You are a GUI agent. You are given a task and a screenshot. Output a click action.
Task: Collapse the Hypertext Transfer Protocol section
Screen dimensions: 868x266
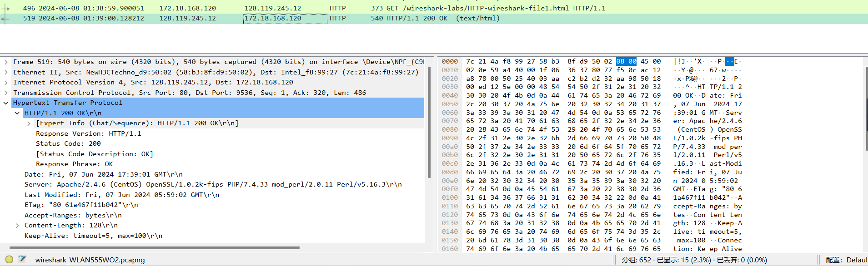pyautogui.click(x=6, y=103)
